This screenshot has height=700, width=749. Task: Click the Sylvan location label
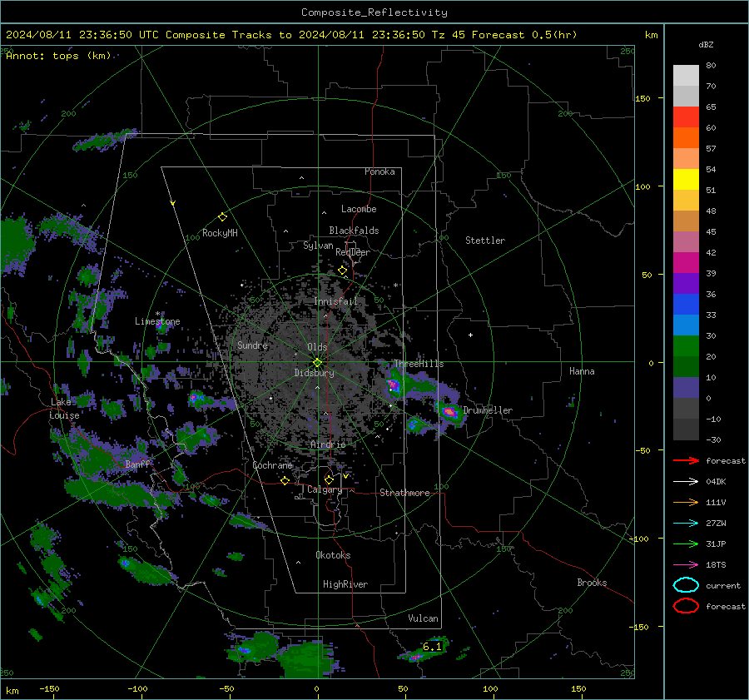pyautogui.click(x=318, y=246)
